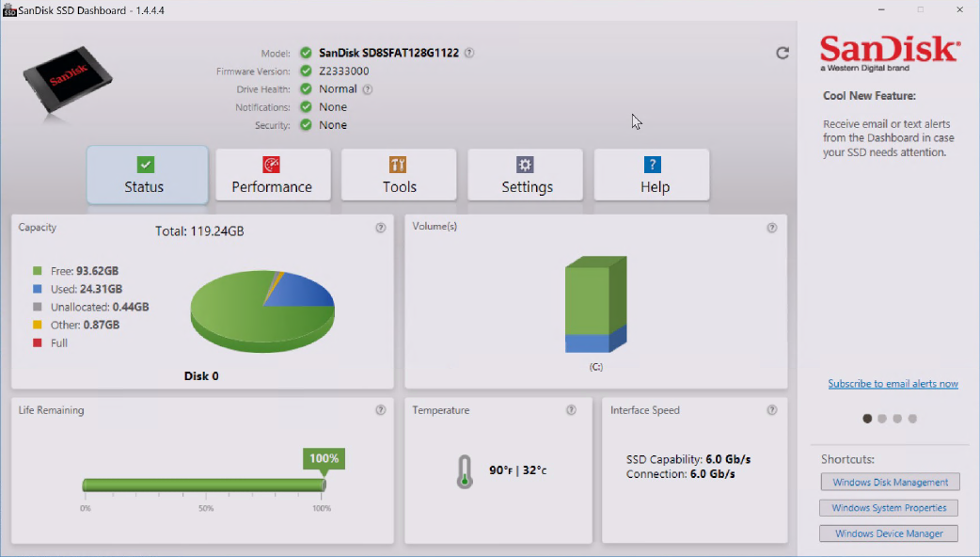Open the Capacity panel help icon
Image resolution: width=980 pixels, height=557 pixels.
click(381, 228)
